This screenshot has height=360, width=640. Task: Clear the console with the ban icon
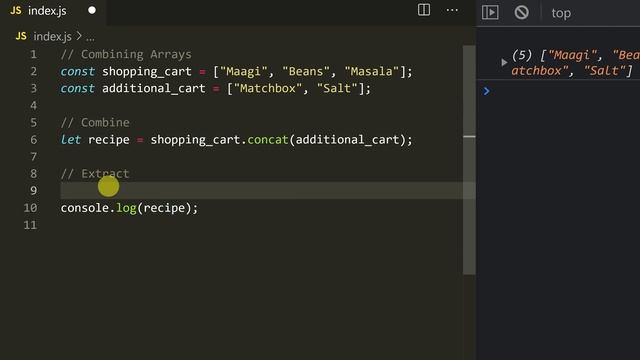click(x=521, y=13)
